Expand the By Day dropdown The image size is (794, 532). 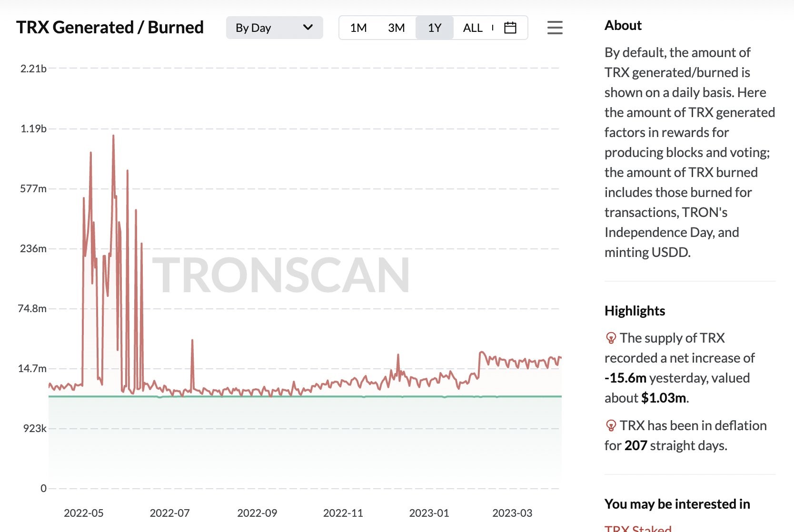[274, 28]
